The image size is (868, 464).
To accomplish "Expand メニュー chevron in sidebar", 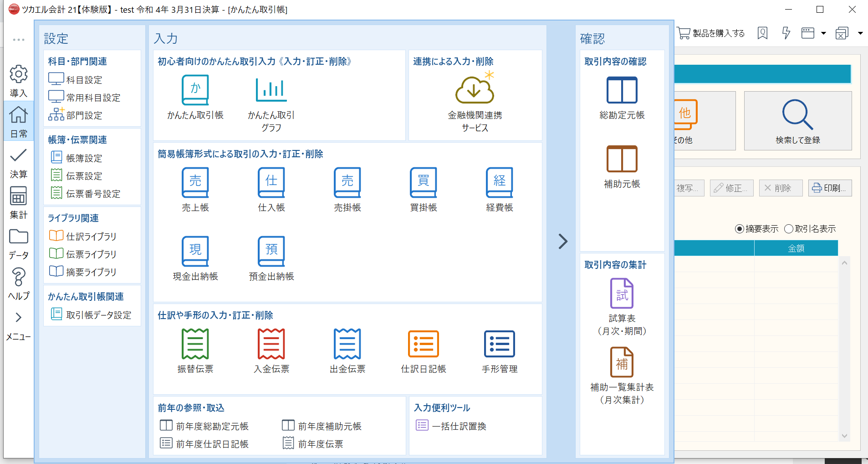I will 19,317.
